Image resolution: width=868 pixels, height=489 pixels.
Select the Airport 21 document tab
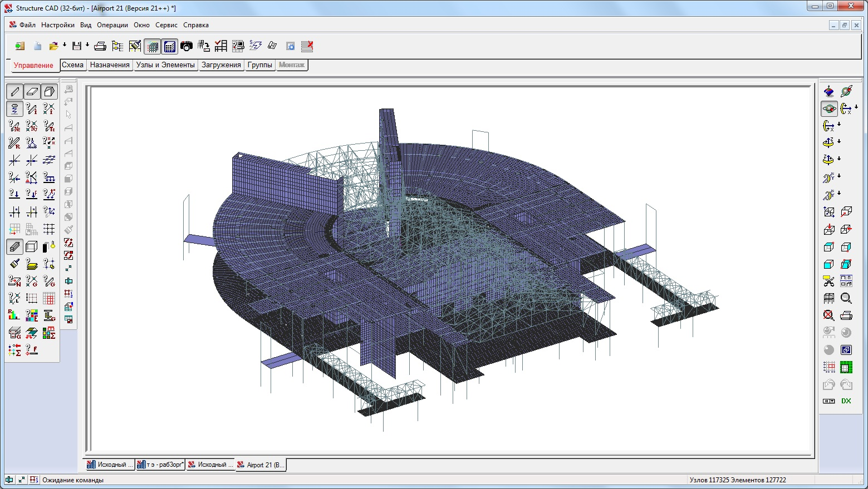tap(261, 465)
